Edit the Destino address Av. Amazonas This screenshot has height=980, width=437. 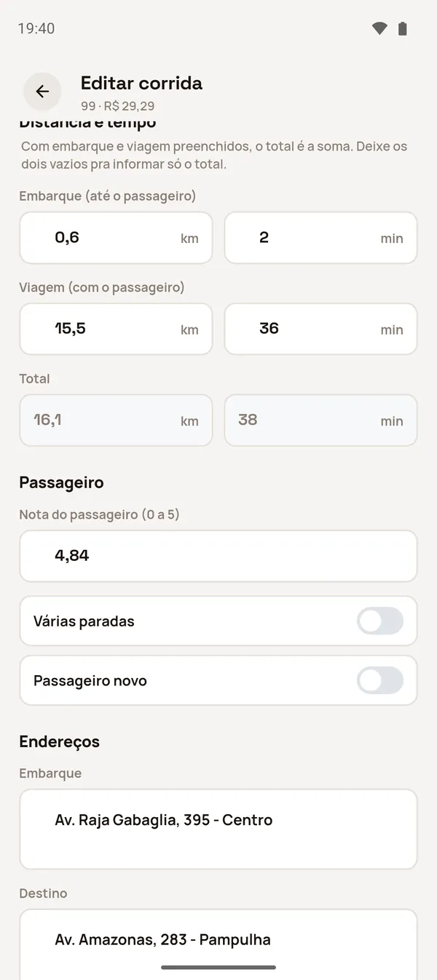point(219,944)
